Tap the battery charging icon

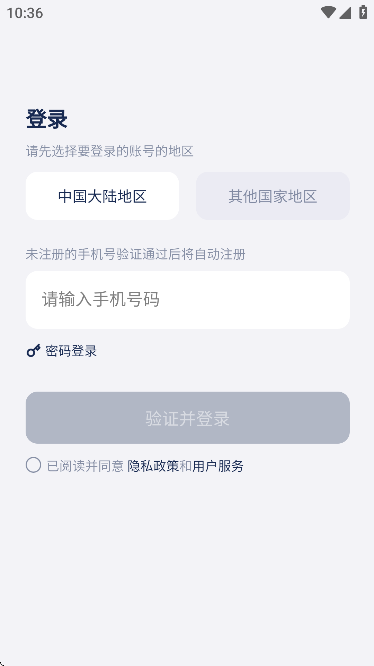tap(363, 12)
